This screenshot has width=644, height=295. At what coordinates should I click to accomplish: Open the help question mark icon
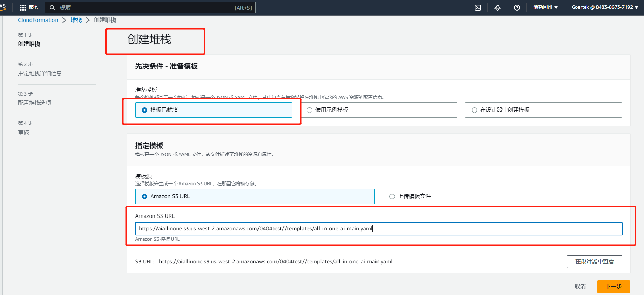point(517,8)
